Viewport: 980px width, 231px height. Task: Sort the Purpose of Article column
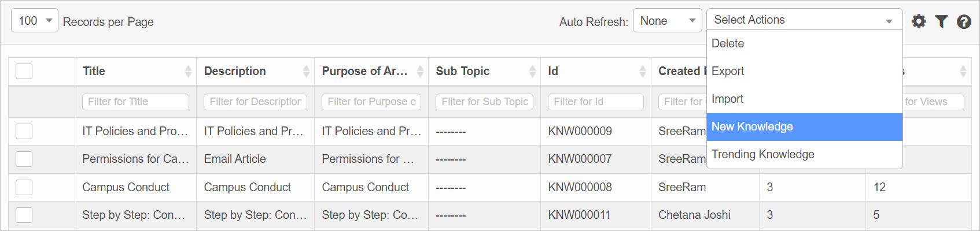point(420,71)
